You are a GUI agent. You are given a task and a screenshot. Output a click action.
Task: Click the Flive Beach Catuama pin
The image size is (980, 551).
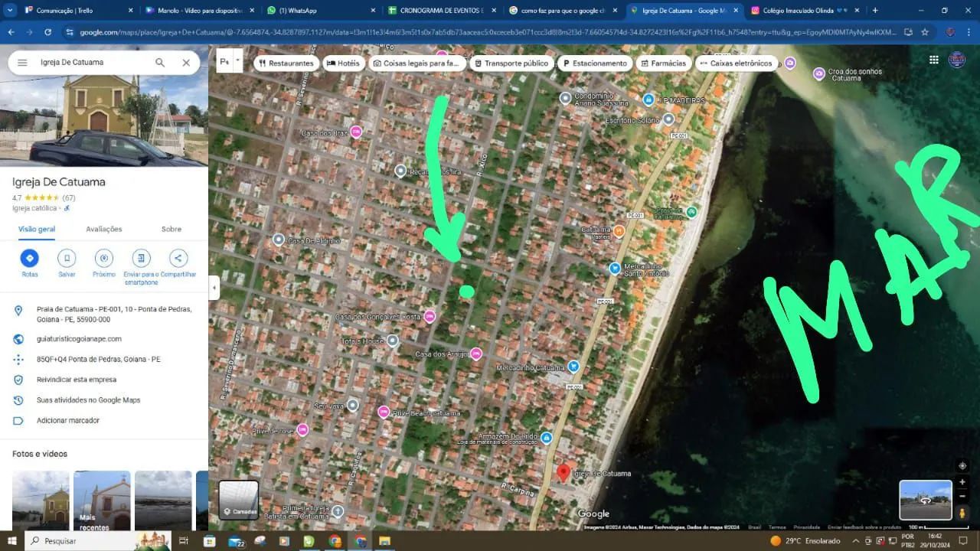[x=384, y=412]
